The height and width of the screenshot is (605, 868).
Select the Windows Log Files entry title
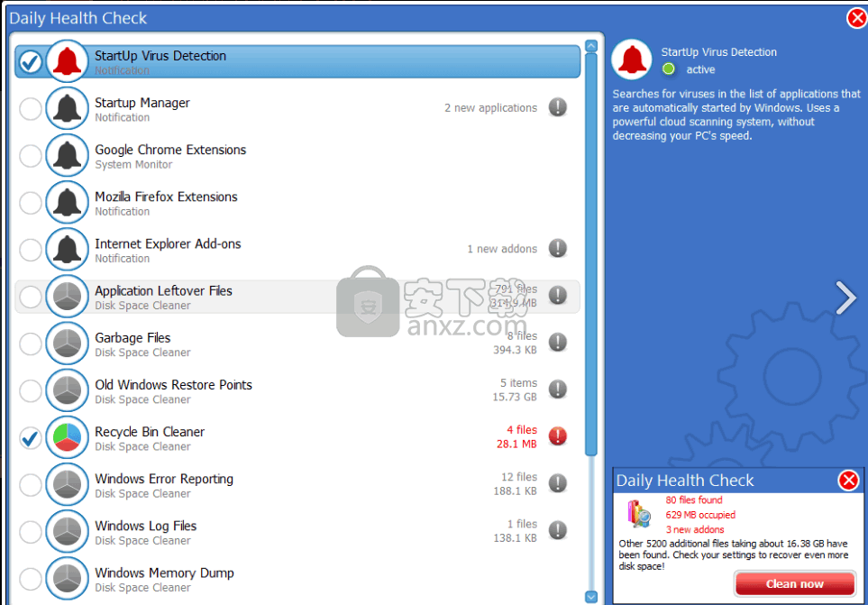tap(146, 527)
